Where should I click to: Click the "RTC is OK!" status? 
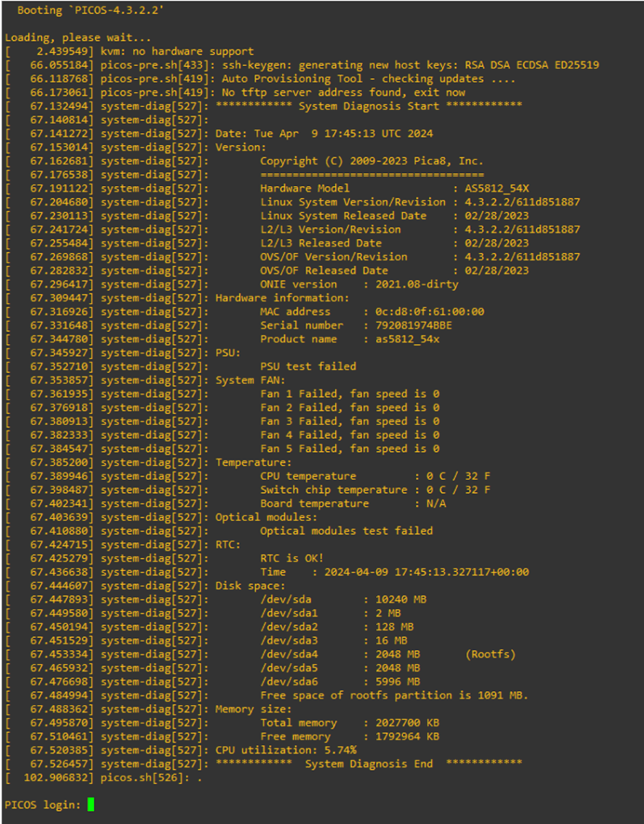pyautogui.click(x=291, y=557)
